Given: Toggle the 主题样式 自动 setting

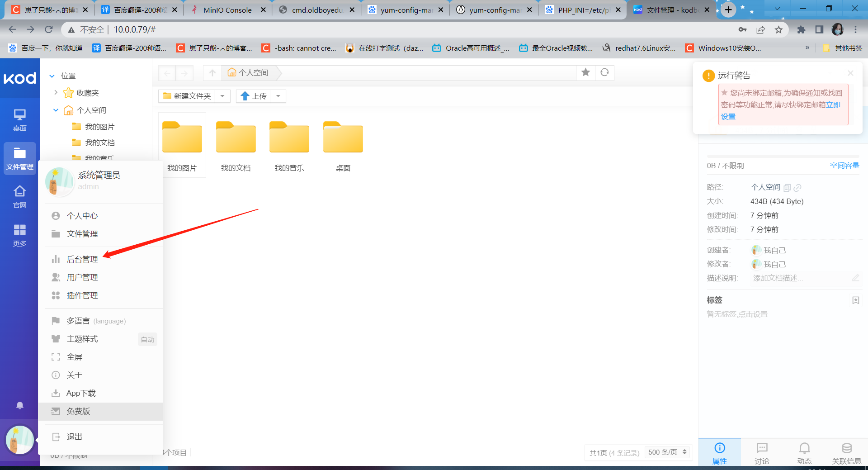Looking at the screenshot, I should click(147, 339).
